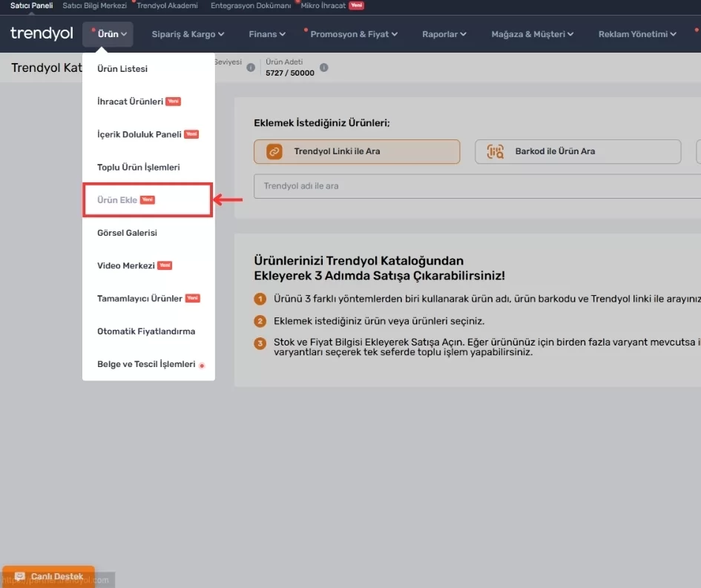701x588 pixels.
Task: Click the link icon in Trendyol Linki ile Ara
Action: [274, 151]
